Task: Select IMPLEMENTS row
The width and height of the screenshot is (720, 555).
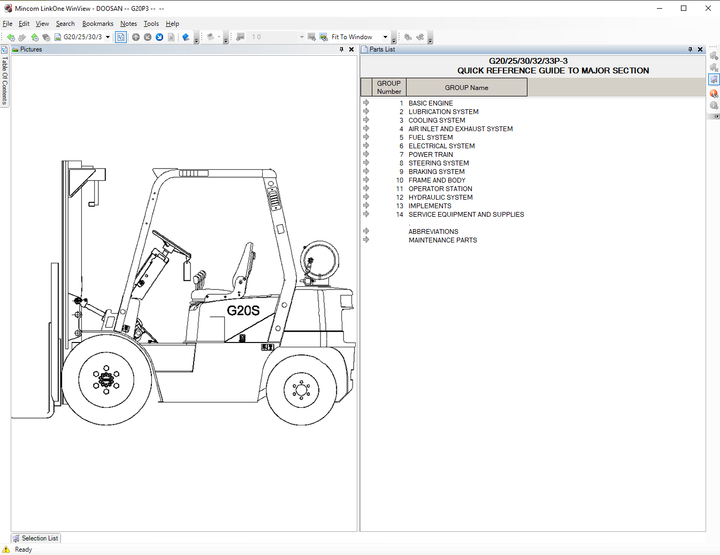Action: point(430,206)
